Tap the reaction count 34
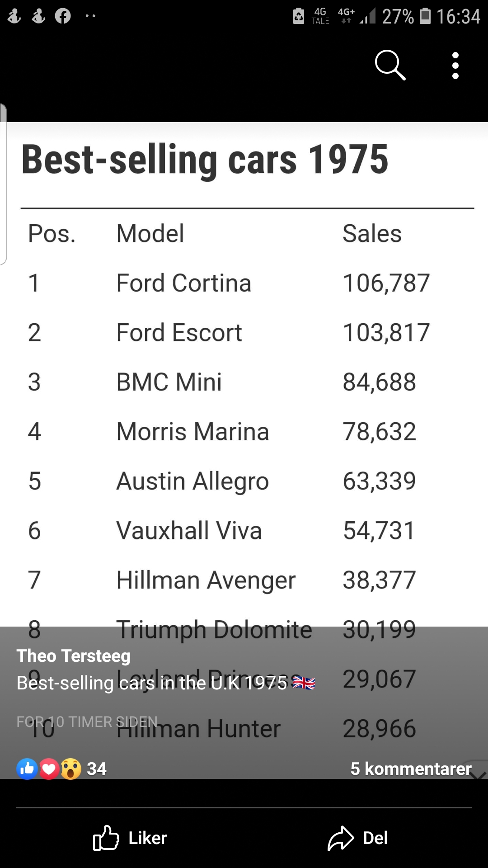488x868 pixels. 96,769
